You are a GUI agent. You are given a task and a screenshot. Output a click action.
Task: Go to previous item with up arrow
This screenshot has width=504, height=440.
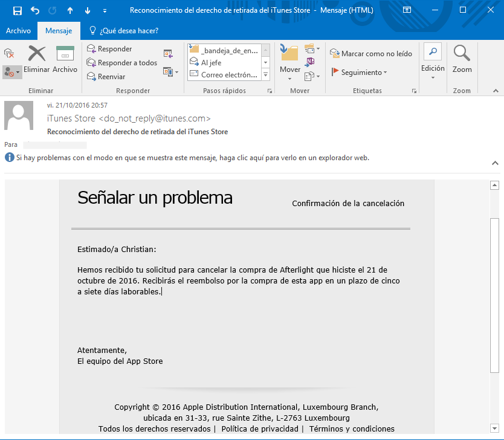[x=70, y=11]
